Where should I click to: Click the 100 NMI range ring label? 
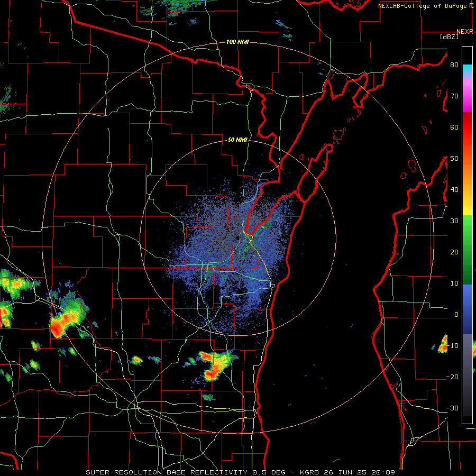(237, 42)
